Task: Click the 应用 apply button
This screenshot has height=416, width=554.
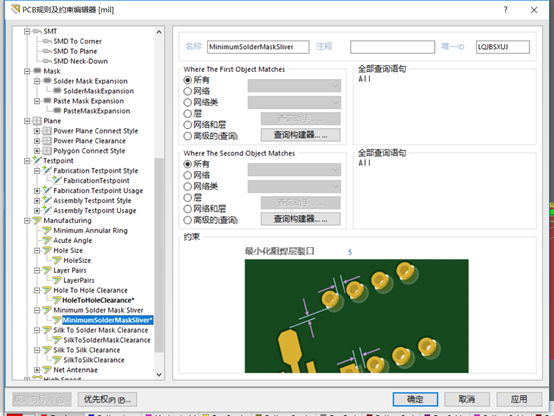Action: point(519,399)
